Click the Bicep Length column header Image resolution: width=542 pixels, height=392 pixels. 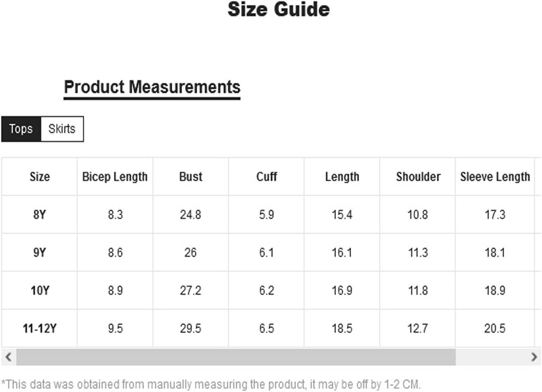(115, 176)
